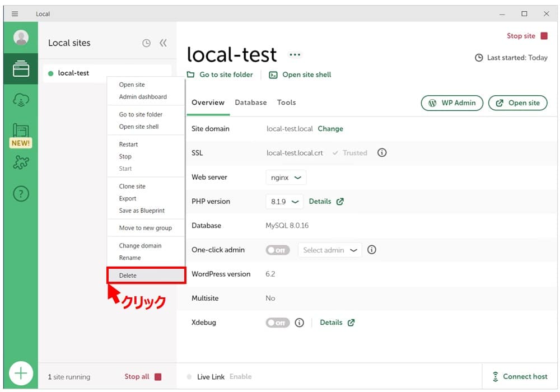Click the SSL info icon

[382, 153]
